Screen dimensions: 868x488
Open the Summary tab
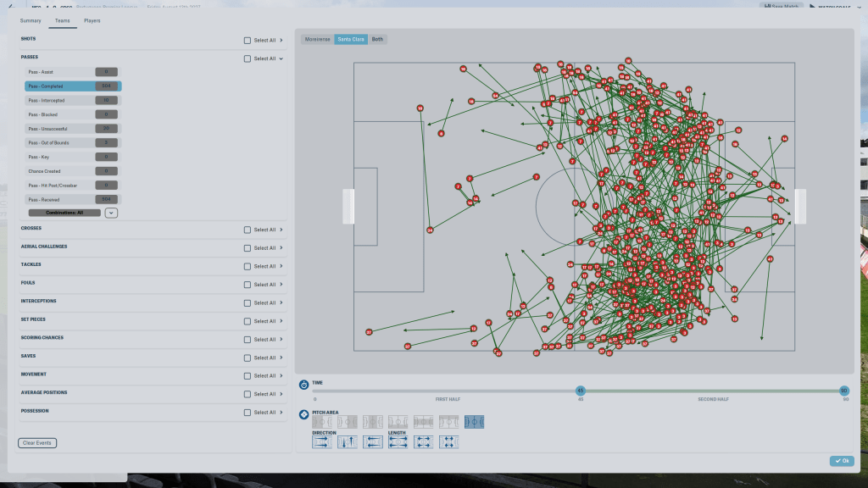coord(31,20)
